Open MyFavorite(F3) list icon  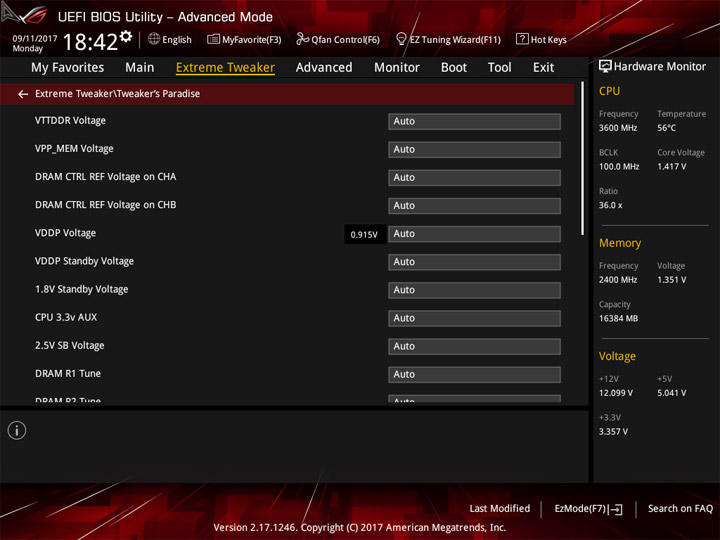pos(213,39)
